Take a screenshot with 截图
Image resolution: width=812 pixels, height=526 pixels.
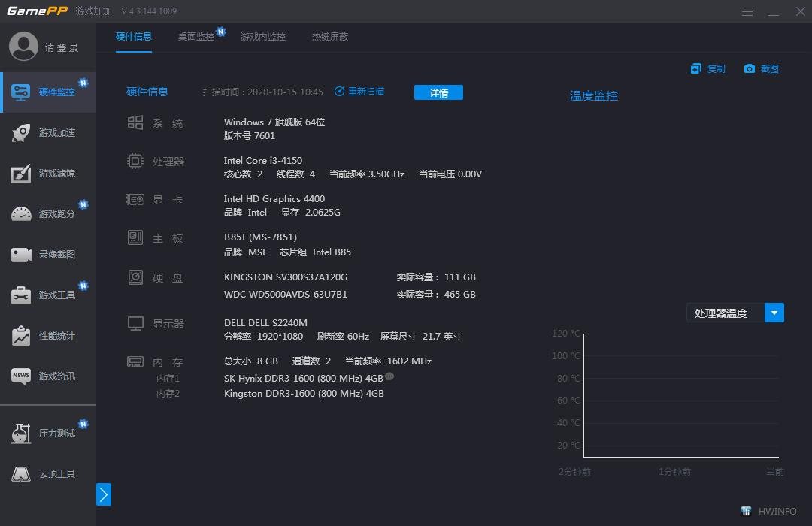[x=761, y=68]
